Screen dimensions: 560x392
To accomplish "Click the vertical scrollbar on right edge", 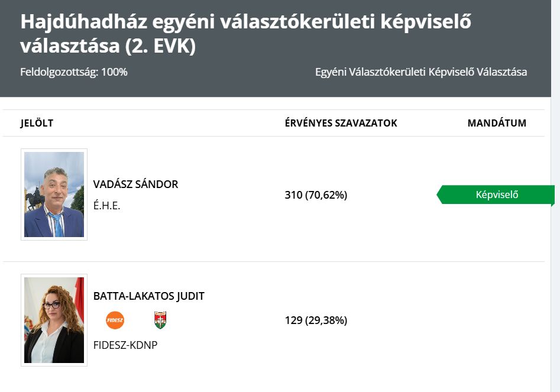I will (555, 196).
